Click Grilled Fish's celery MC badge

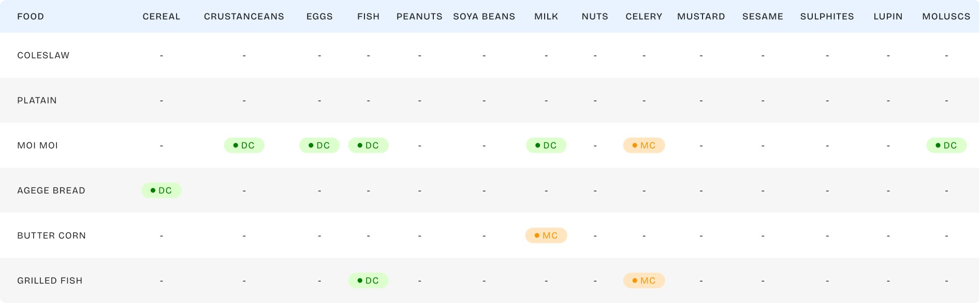(643, 281)
